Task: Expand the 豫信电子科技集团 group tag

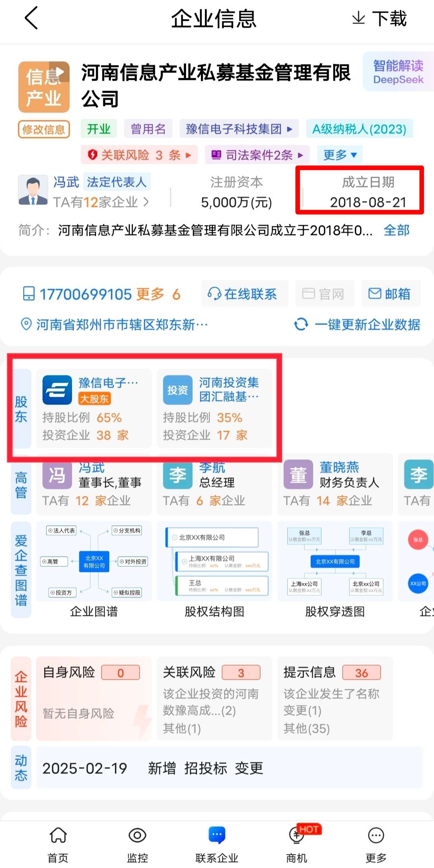Action: point(239,129)
